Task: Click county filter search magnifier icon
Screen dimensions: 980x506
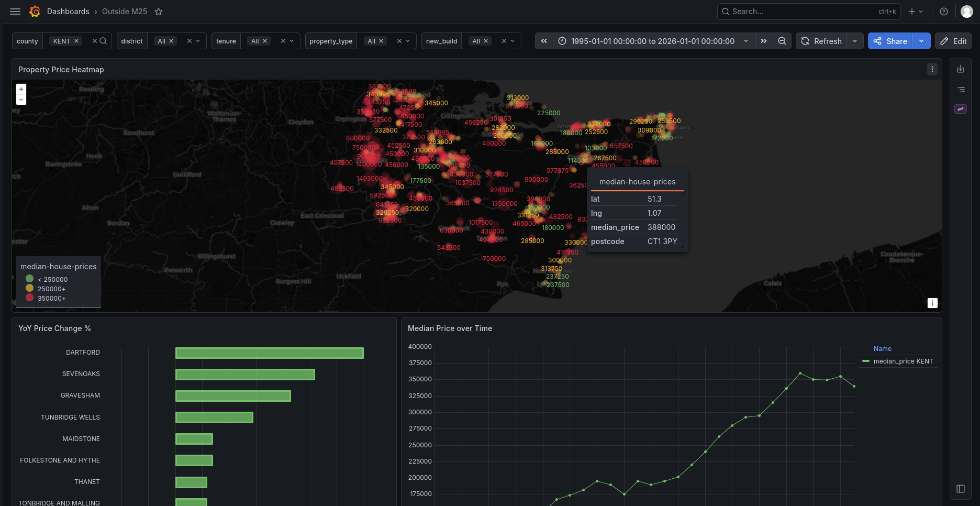Action: 103,41
